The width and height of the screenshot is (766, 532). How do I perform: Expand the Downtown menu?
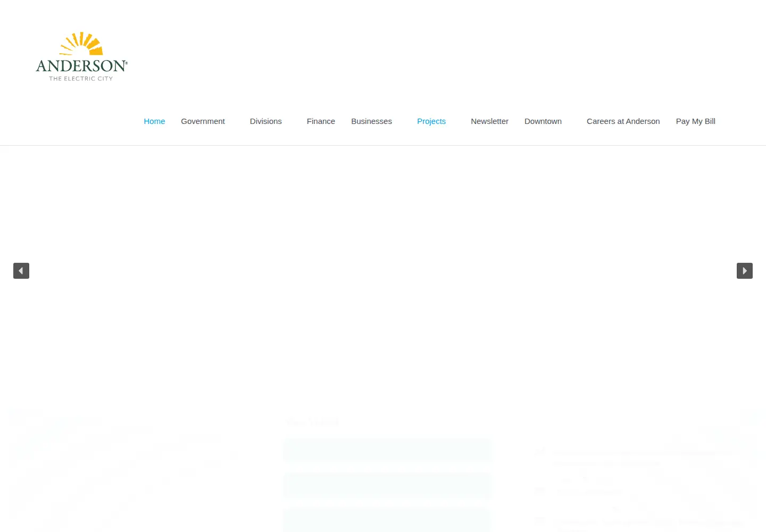click(543, 121)
